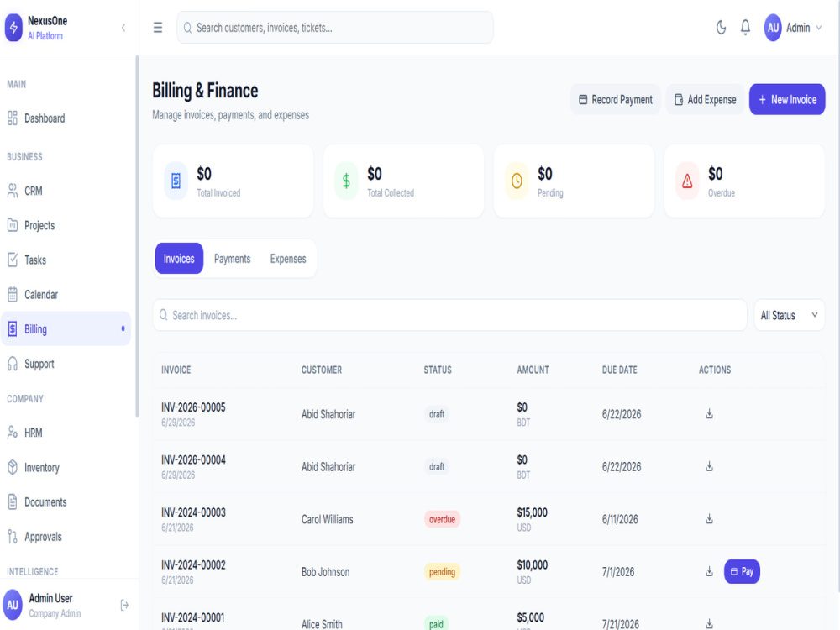Download invoice INV-2026-00004
840x630 pixels.
(x=709, y=466)
